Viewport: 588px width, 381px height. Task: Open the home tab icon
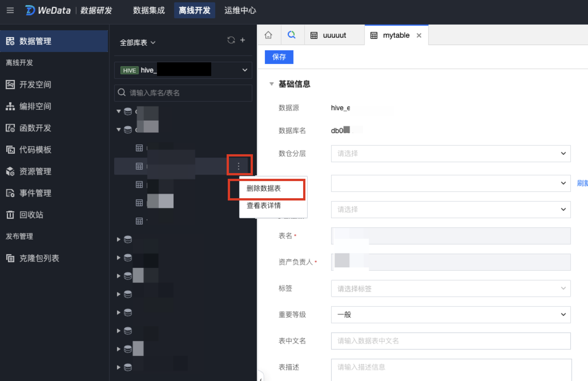coord(268,35)
